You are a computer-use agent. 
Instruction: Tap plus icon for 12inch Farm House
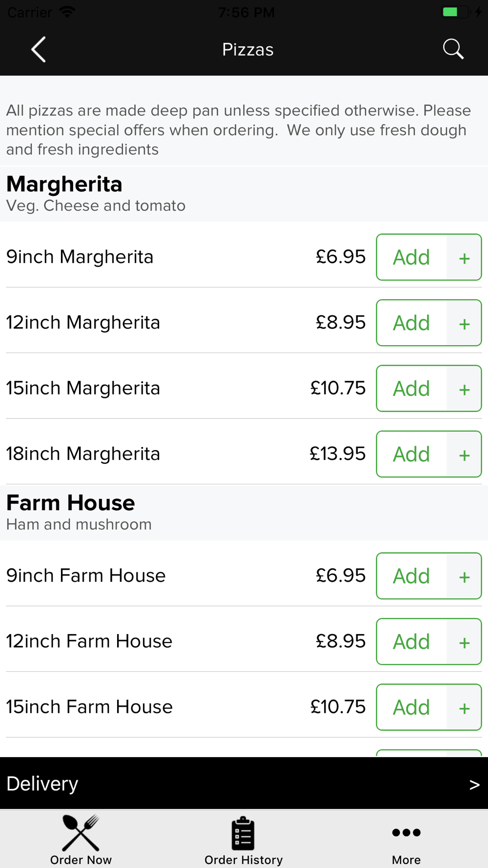(x=464, y=641)
